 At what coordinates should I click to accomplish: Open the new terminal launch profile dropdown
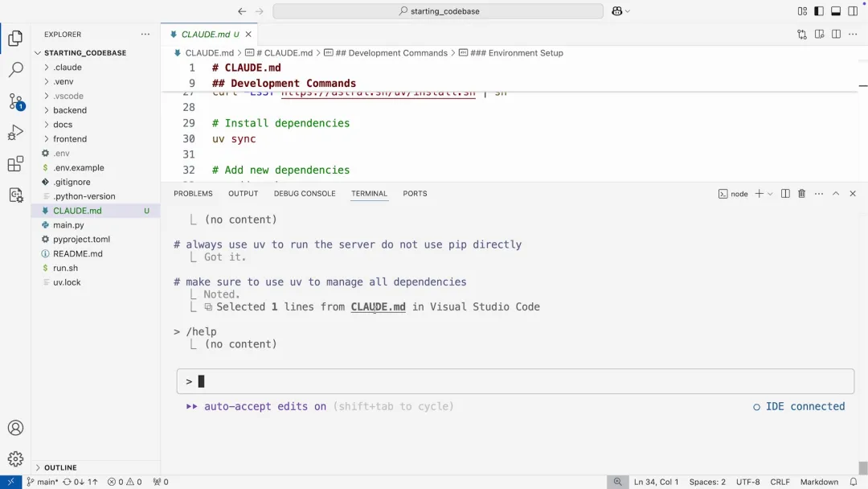pyautogui.click(x=770, y=194)
